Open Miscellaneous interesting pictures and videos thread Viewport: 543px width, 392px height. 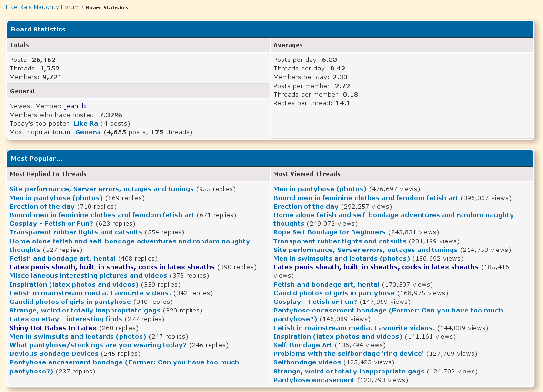coord(88,275)
